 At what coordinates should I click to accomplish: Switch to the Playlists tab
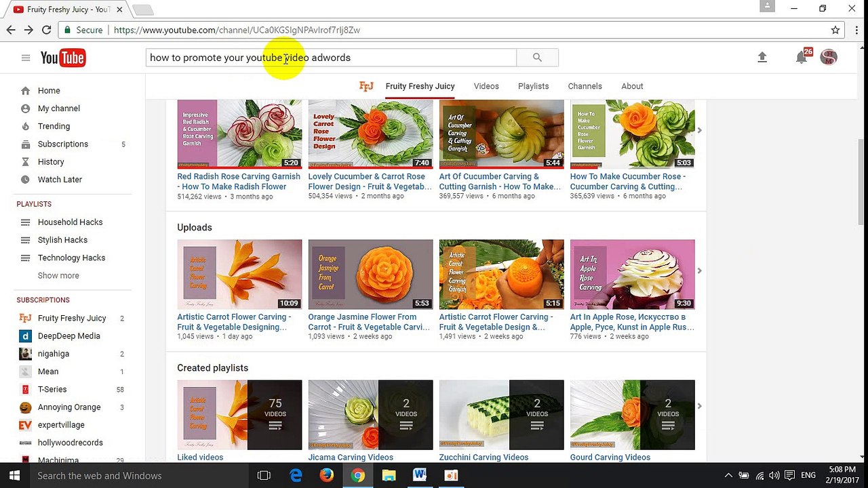[x=533, y=86]
